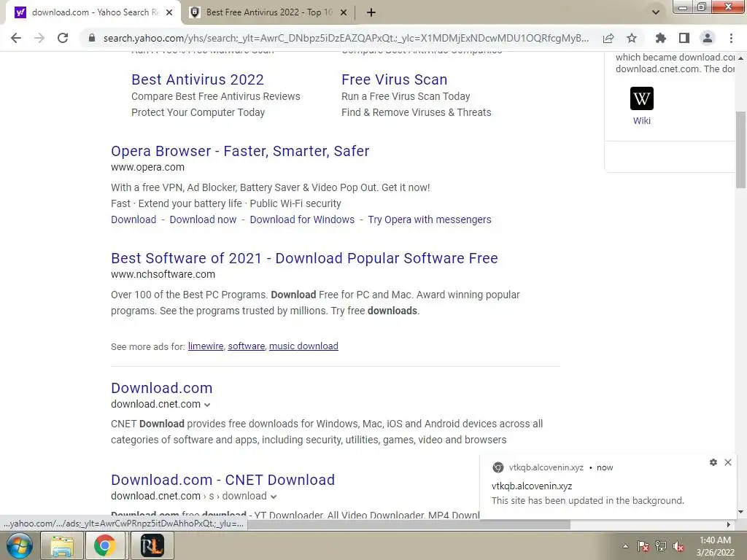The width and height of the screenshot is (747, 560).
Task: Open 'Download.com - CNET Download' result
Action: pos(223,480)
